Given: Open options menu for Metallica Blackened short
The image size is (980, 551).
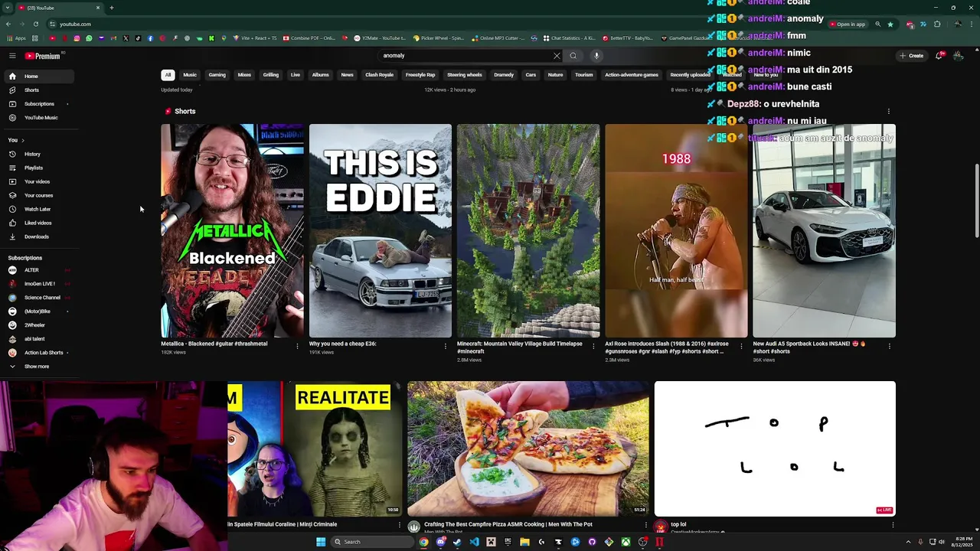Looking at the screenshot, I should (297, 346).
